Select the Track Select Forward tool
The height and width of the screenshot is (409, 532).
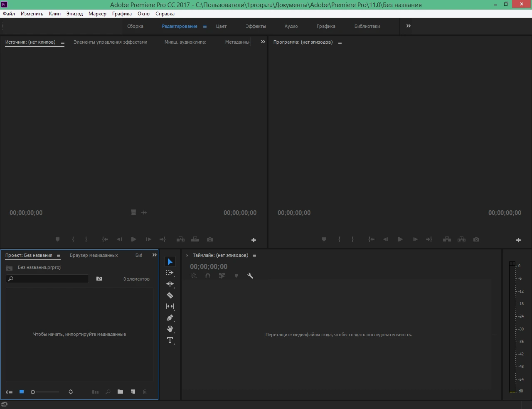[x=170, y=273]
